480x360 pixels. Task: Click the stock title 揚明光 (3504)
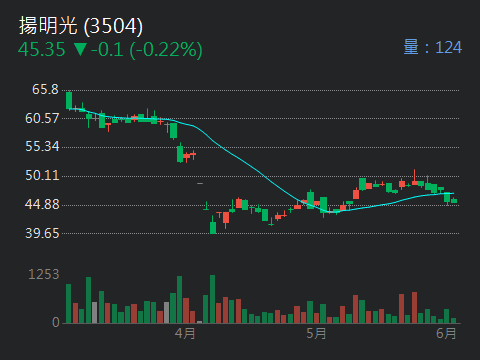(81, 26)
